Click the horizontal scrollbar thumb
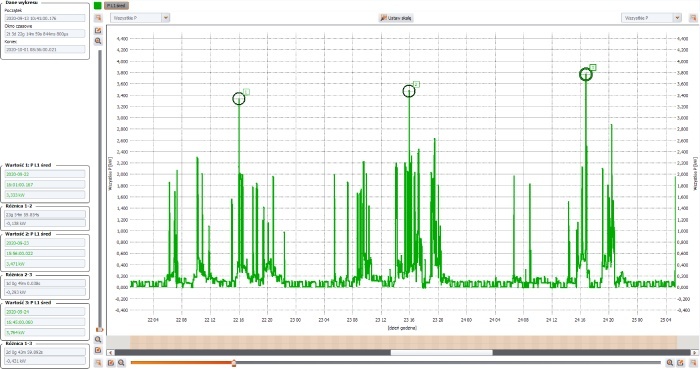Viewport: 700px width, 369px height. (442, 352)
